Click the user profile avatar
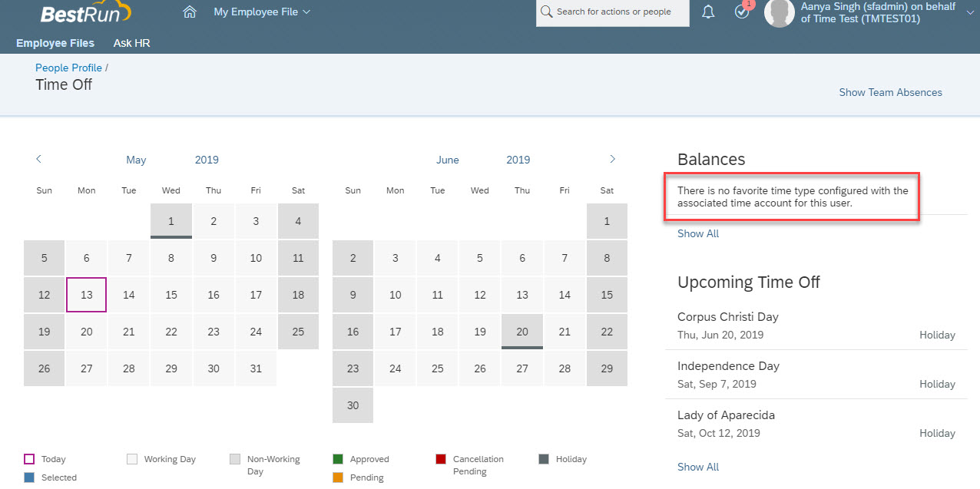Screen dimensions: 980x489 (x=779, y=13)
